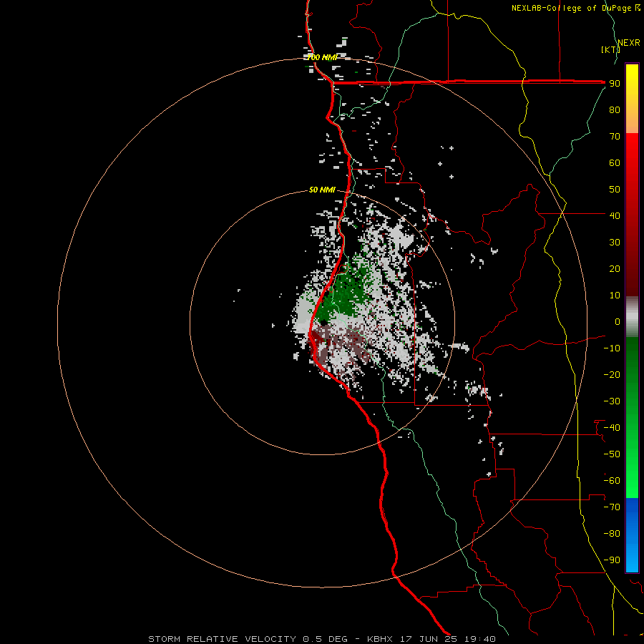This screenshot has height=644, width=644.
Task: Click the -40 value on the velocity scale
Action: pos(612,428)
